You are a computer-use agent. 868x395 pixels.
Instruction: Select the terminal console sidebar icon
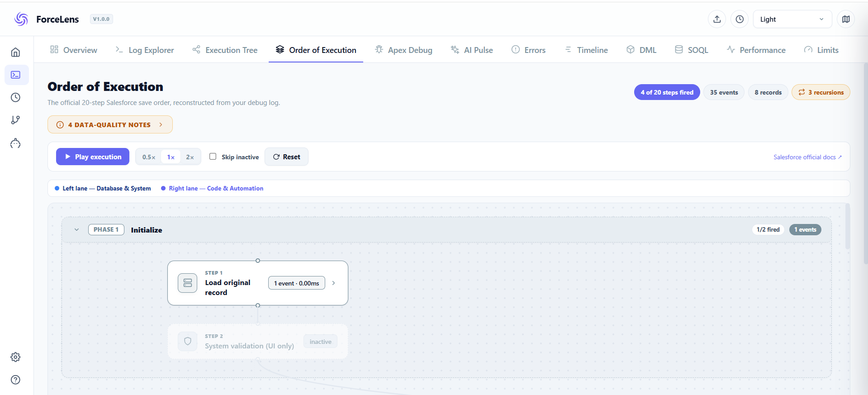pos(16,75)
